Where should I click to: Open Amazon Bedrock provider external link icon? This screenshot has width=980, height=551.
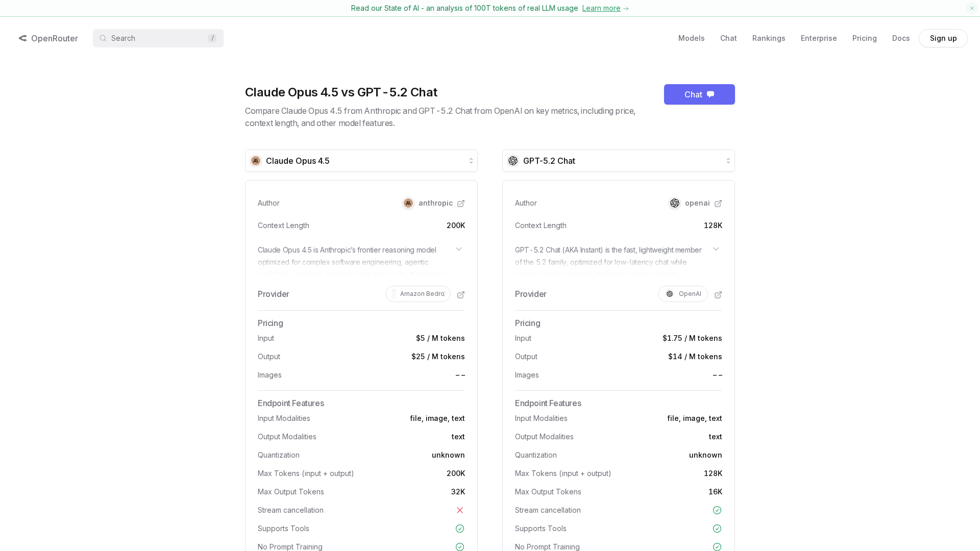click(x=461, y=295)
